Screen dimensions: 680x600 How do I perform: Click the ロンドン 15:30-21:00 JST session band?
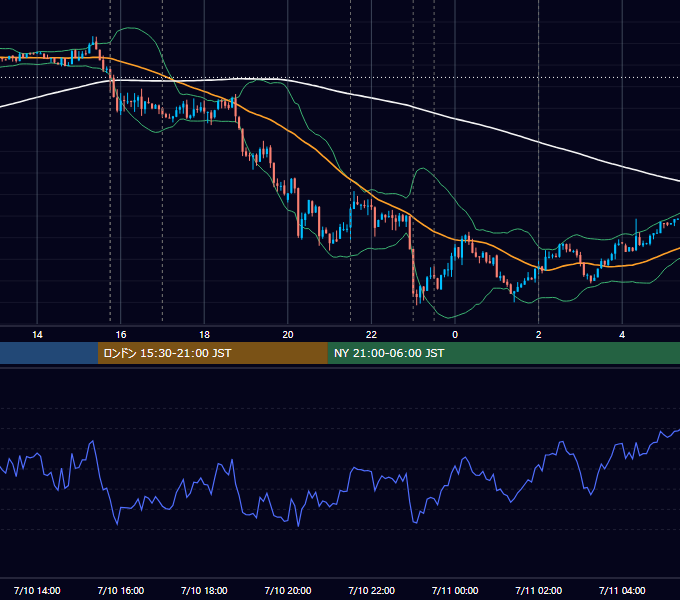coord(212,353)
